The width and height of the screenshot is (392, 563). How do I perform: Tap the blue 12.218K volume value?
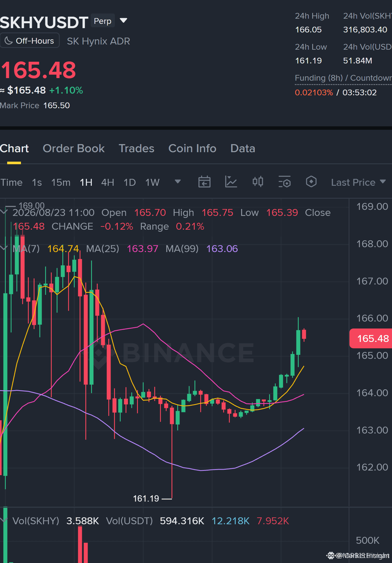point(231,521)
